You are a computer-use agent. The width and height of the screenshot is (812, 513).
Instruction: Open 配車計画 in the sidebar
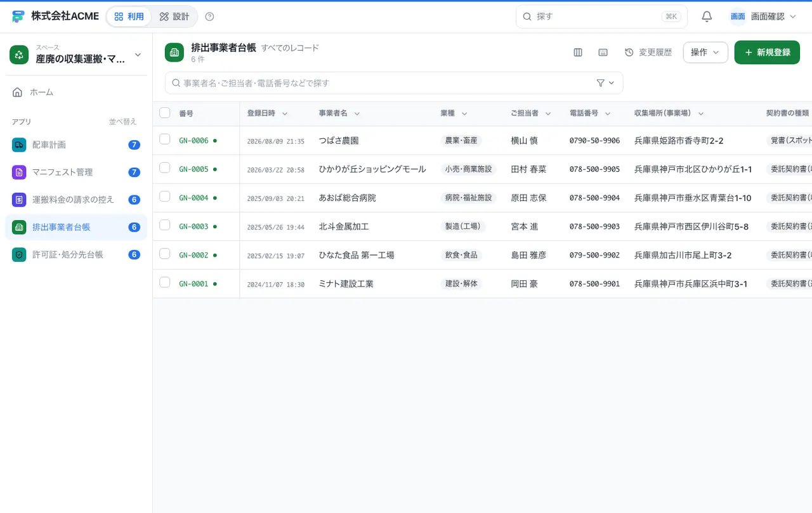pyautogui.click(x=76, y=145)
